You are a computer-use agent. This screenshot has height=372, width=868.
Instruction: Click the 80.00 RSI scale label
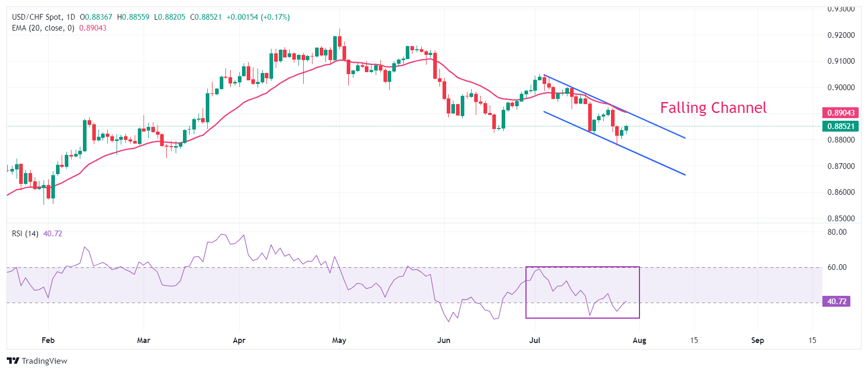[x=837, y=232]
